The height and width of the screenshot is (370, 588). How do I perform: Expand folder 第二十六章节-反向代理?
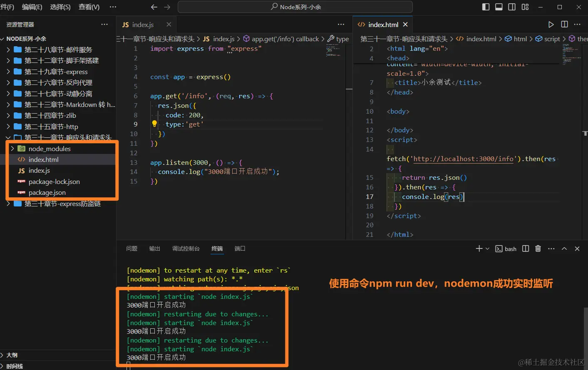tap(58, 83)
